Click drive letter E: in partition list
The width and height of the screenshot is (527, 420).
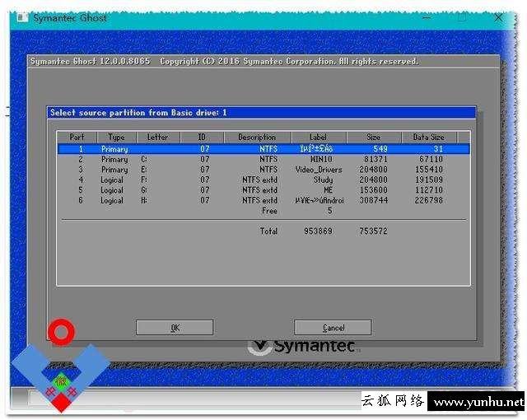pyautogui.click(x=144, y=170)
